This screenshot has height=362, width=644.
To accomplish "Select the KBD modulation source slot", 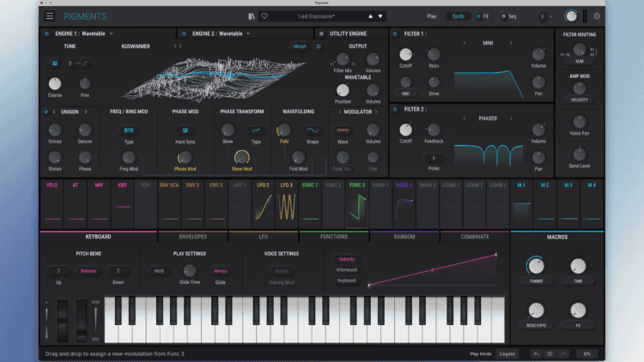I will (123, 203).
